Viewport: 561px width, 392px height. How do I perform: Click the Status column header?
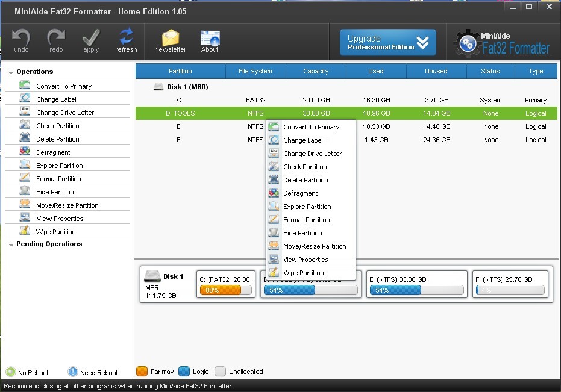(x=490, y=71)
